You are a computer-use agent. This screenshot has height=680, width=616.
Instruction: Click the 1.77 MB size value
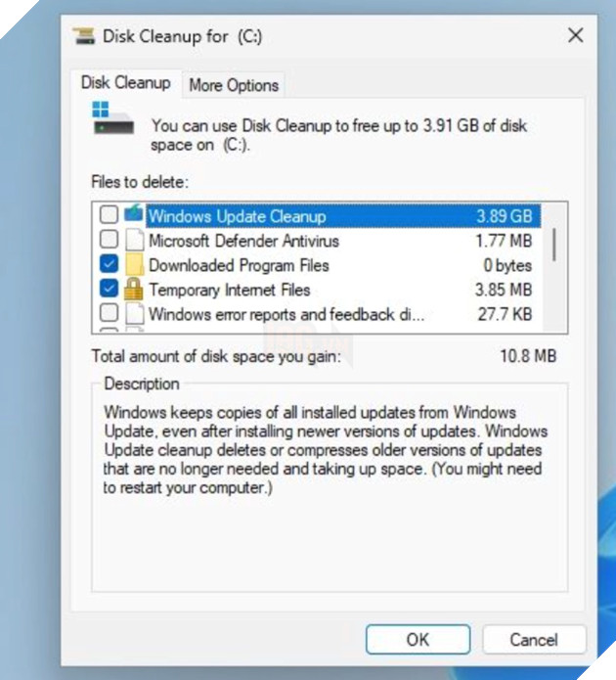click(x=504, y=241)
